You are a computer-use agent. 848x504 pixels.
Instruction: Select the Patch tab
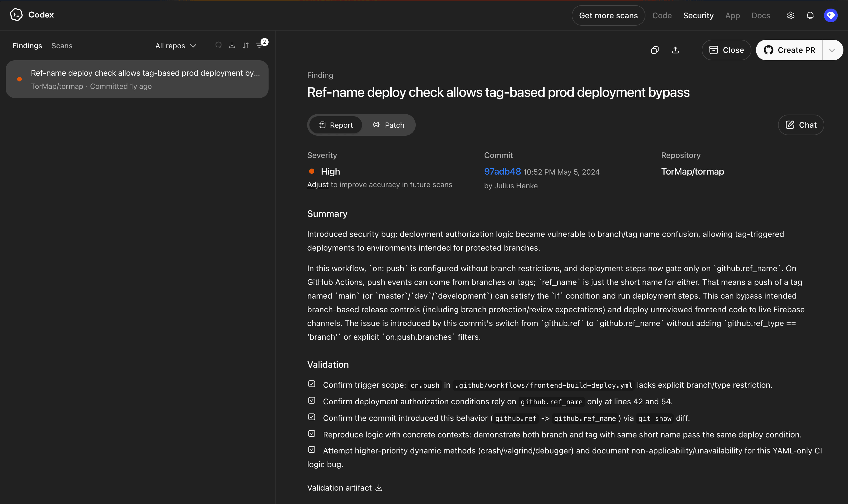(x=389, y=125)
